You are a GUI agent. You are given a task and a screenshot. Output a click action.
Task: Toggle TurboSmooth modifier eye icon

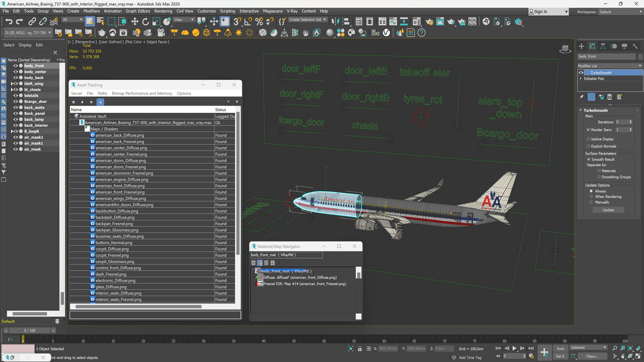point(581,73)
